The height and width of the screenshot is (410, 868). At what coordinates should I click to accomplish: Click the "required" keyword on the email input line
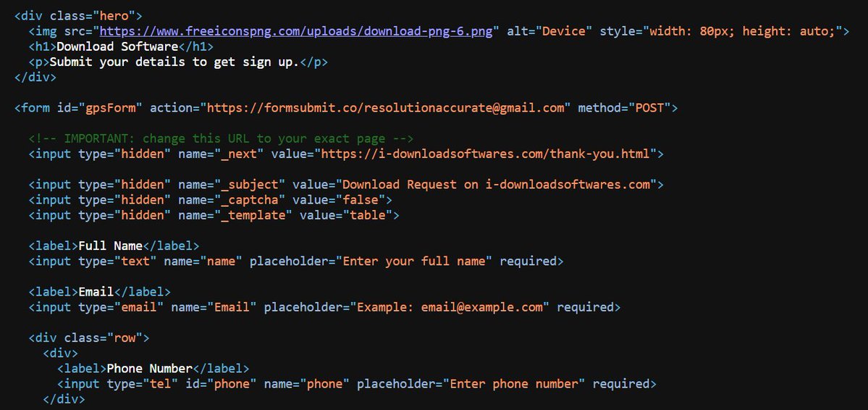(585, 307)
